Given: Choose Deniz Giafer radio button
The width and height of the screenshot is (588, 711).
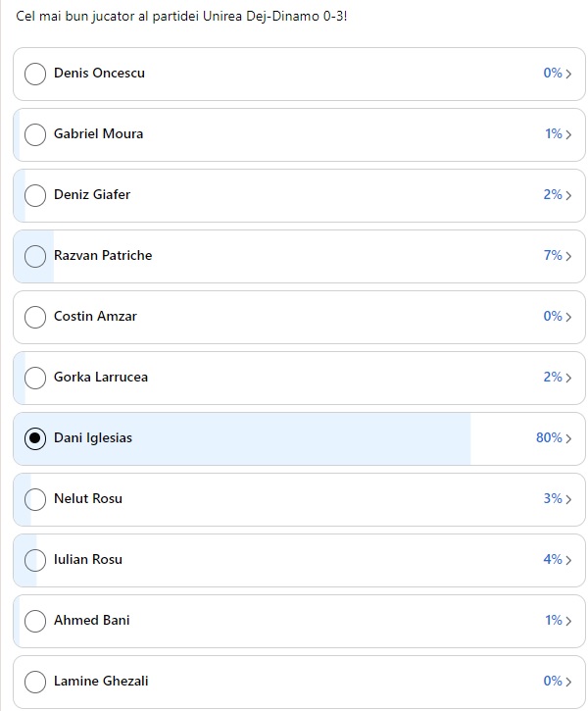Looking at the screenshot, I should 35,195.
